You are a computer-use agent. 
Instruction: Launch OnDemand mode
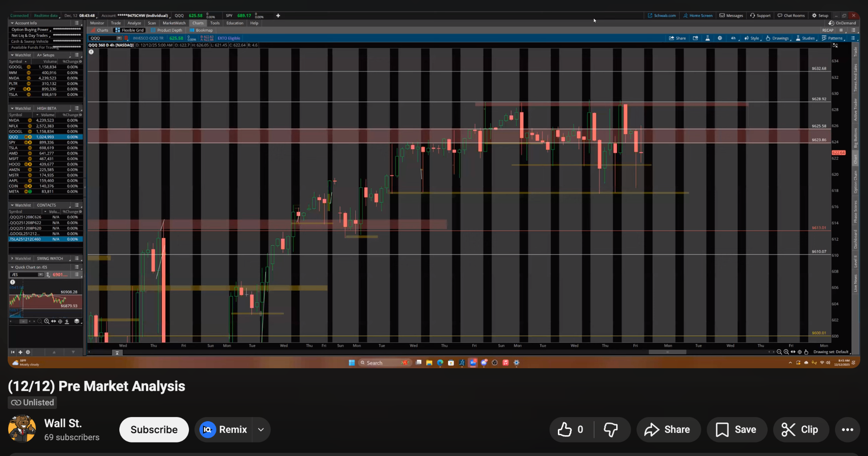pos(842,23)
